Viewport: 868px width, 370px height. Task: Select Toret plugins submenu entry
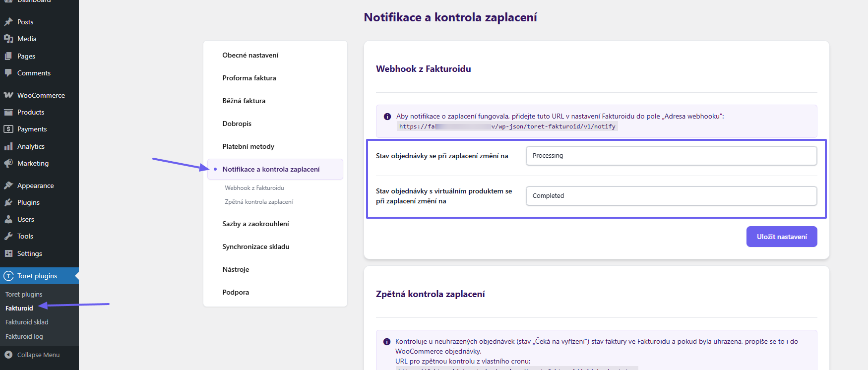tap(24, 294)
